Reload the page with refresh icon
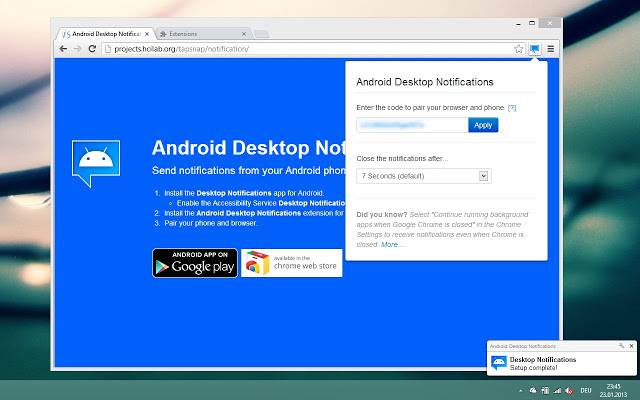Screen dimensions: 640x400 click(92, 49)
